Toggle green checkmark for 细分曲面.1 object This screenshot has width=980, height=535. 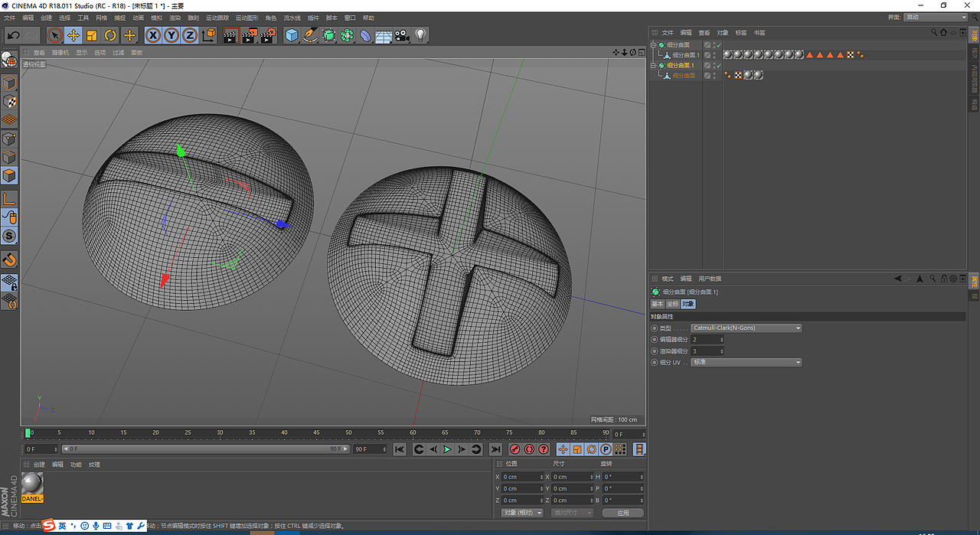click(718, 66)
